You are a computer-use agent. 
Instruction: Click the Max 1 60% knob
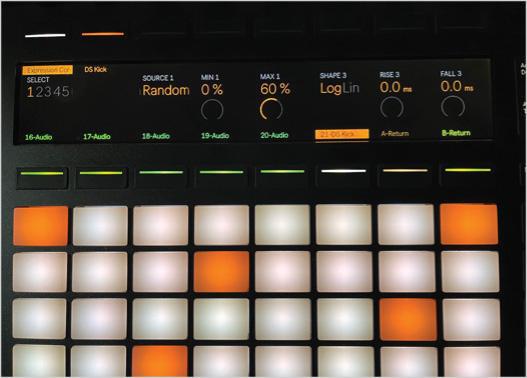click(x=271, y=109)
